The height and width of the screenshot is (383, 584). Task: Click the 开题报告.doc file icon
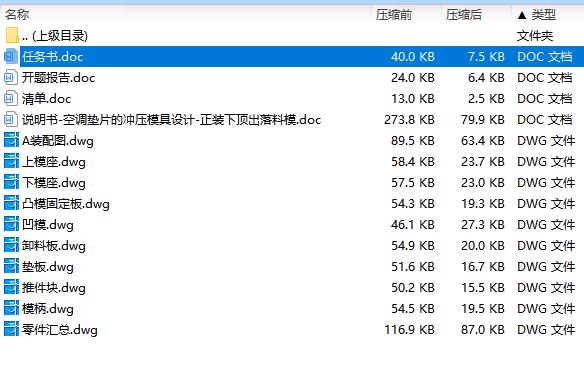tap(11, 77)
